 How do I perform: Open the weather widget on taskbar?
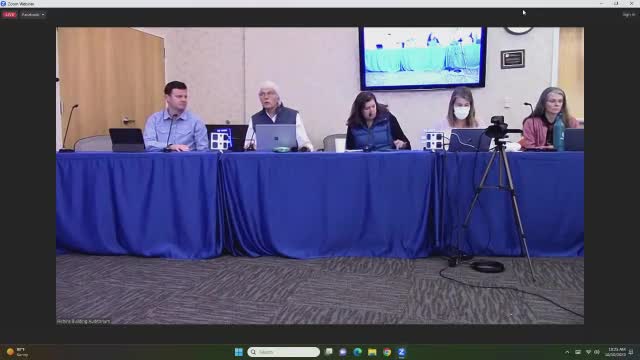17,352
